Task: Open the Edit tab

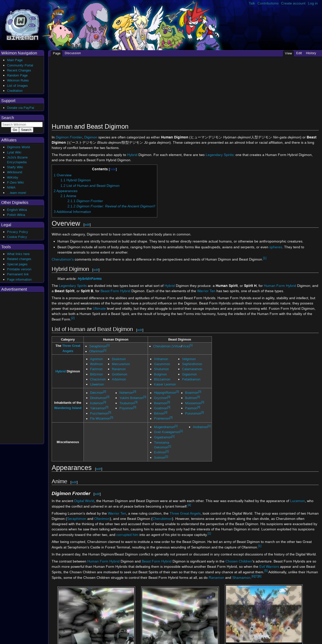Action: [299, 53]
